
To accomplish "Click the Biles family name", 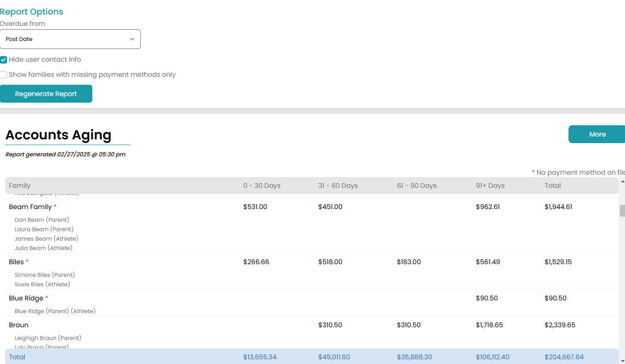I will (16, 262).
